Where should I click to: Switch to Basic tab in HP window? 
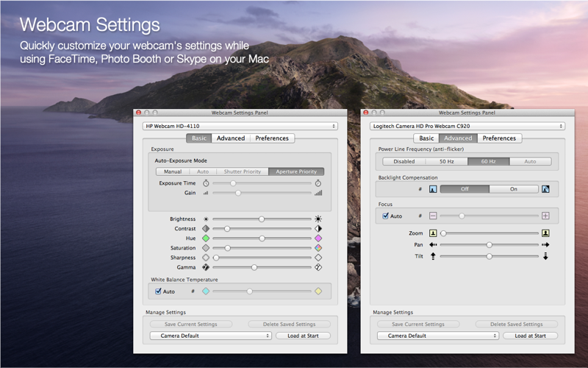pos(199,138)
